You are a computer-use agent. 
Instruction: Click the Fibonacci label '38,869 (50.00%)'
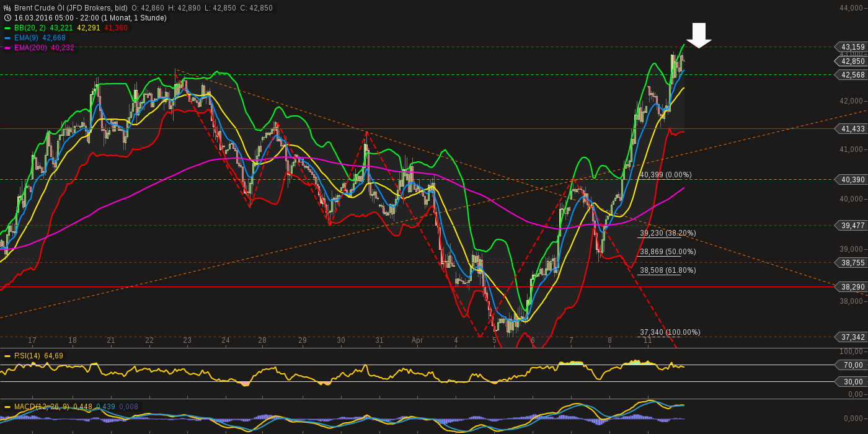point(668,252)
